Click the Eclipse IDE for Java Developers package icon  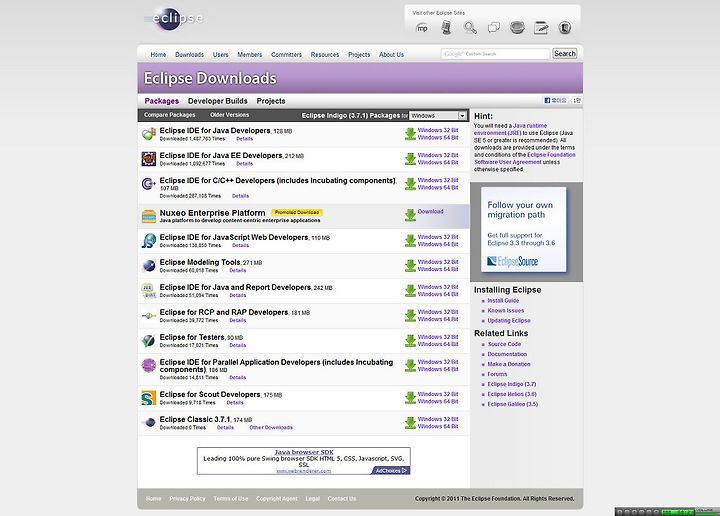149,134
